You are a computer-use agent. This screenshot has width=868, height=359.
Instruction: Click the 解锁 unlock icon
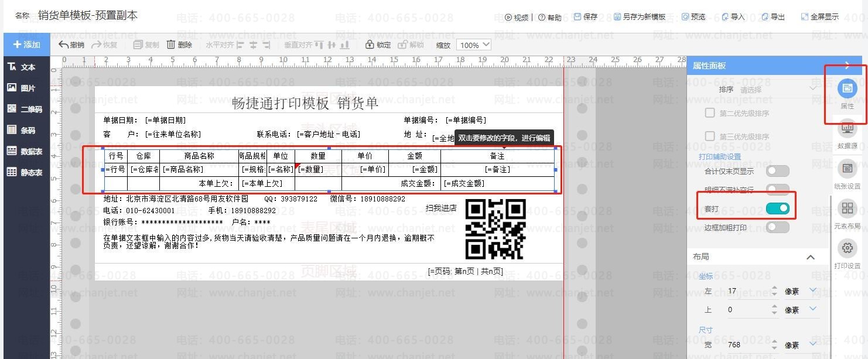point(402,45)
